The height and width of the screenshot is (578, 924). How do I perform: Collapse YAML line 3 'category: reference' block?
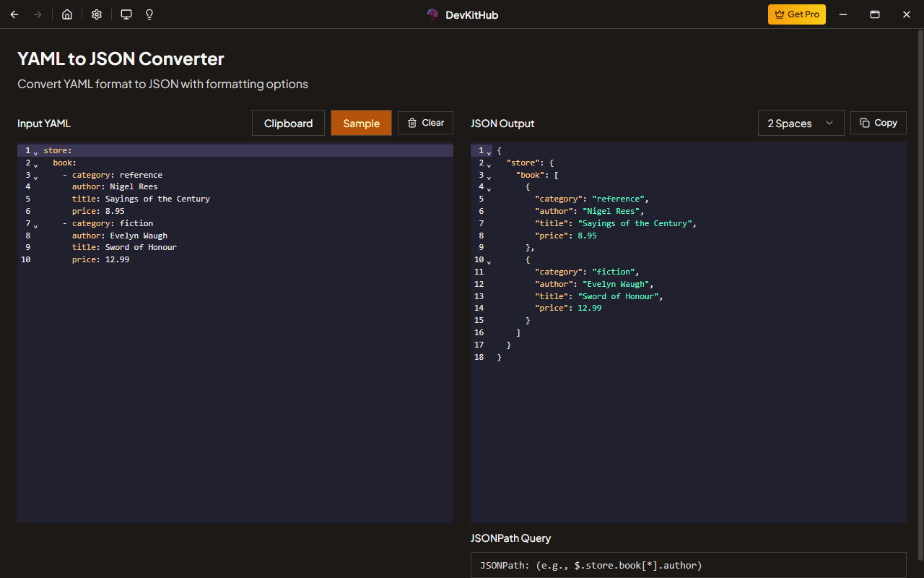pyautogui.click(x=36, y=177)
